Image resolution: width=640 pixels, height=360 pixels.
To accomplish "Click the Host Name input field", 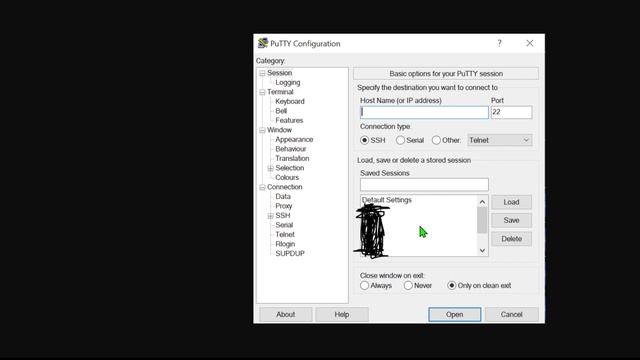I will click(424, 112).
